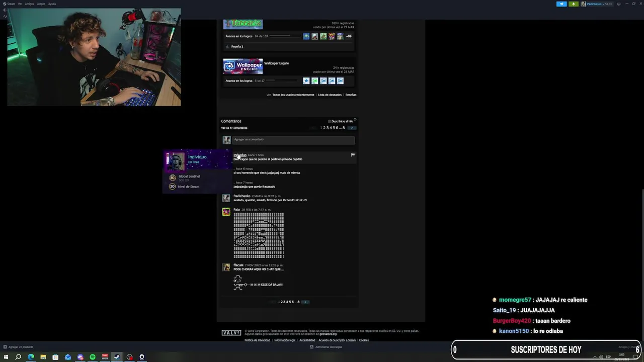This screenshot has width=644, height=362.
Task: Open File Explorer from taskbar
Action: click(43, 357)
